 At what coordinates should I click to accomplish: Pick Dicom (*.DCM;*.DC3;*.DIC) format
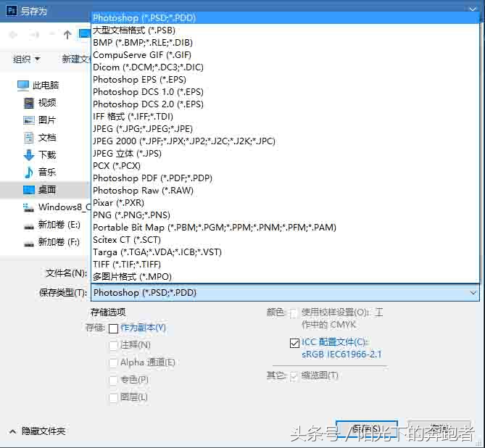285,67
